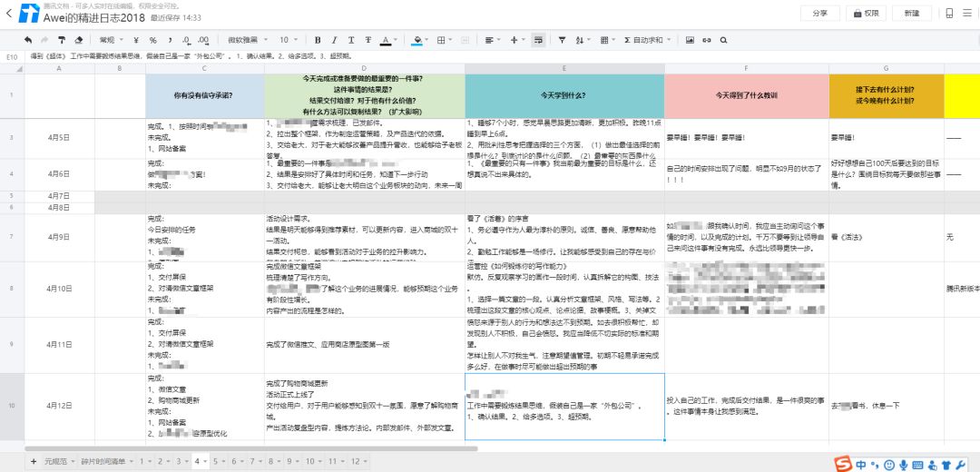The height and width of the screenshot is (472, 980).
Task: Open font family dropdown 微软雅黑
Action: click(x=248, y=40)
